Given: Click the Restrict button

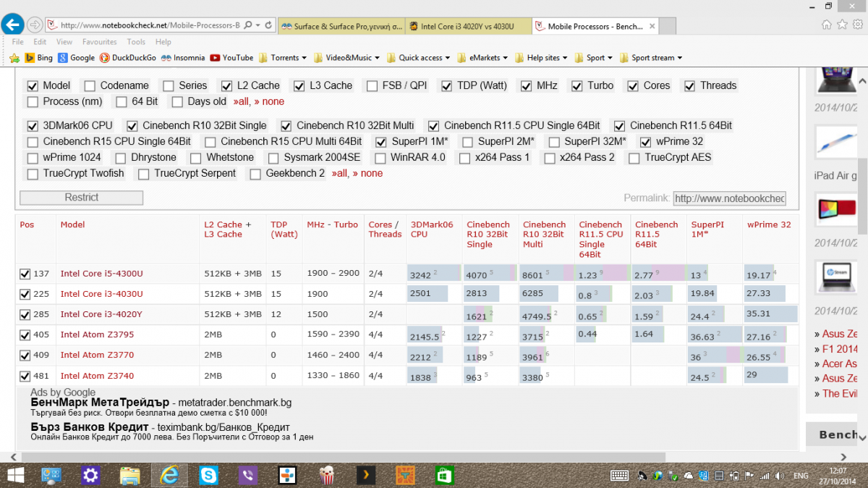Looking at the screenshot, I should pyautogui.click(x=82, y=198).
